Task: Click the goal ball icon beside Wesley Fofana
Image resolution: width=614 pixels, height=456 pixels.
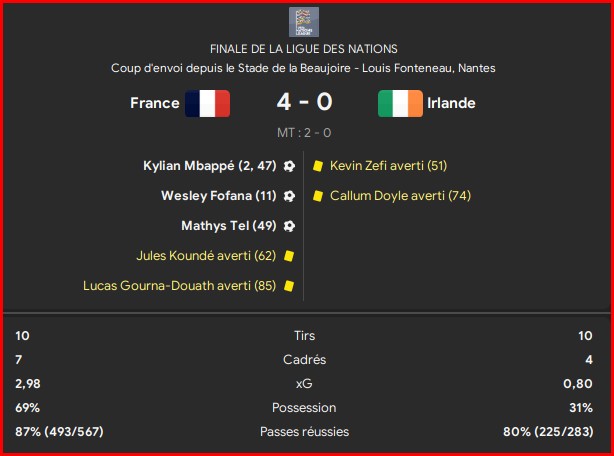Action: (289, 196)
